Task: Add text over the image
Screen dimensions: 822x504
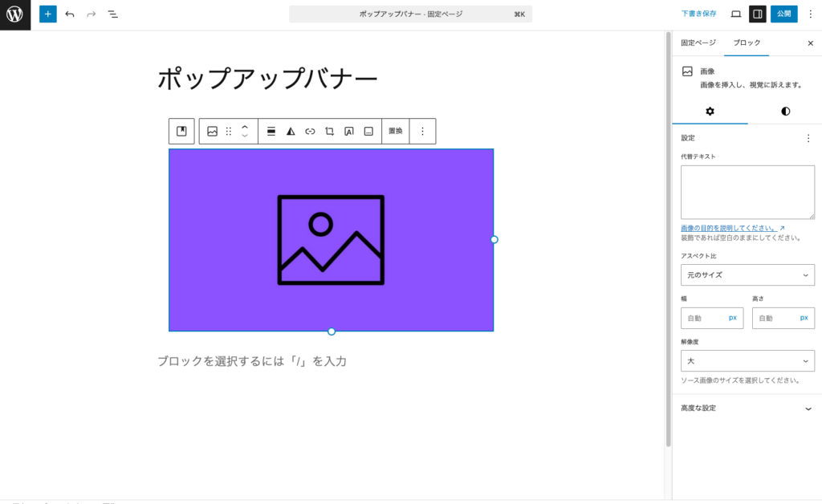Action: click(349, 131)
